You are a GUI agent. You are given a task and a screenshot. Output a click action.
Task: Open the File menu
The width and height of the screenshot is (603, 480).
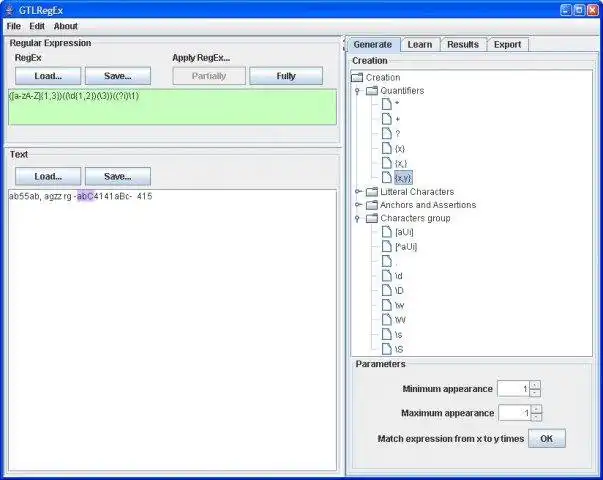tap(14, 26)
